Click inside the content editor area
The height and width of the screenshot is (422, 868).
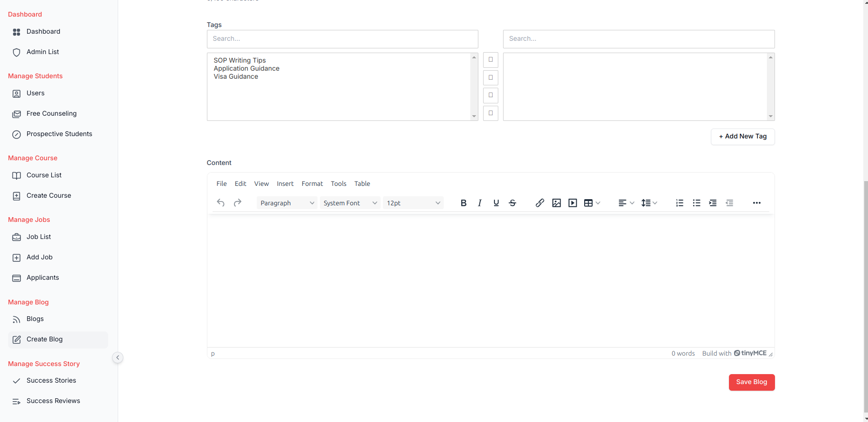[491, 281]
